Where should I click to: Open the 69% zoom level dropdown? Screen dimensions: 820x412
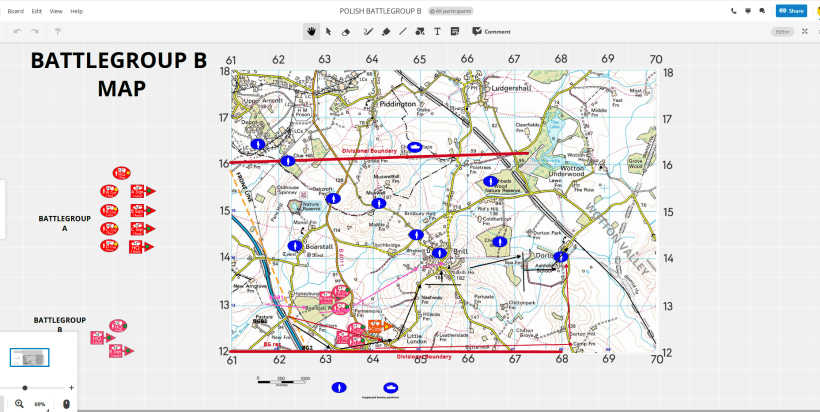click(x=40, y=404)
